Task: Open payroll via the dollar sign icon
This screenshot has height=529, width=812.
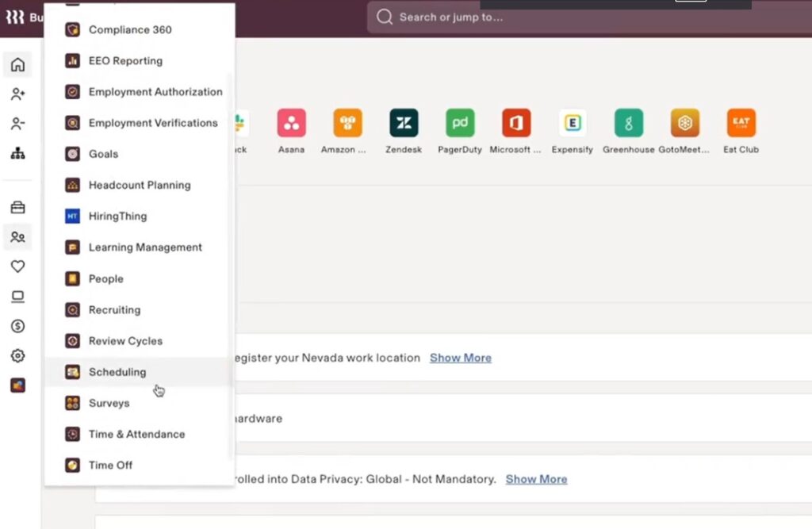Action: (x=17, y=326)
